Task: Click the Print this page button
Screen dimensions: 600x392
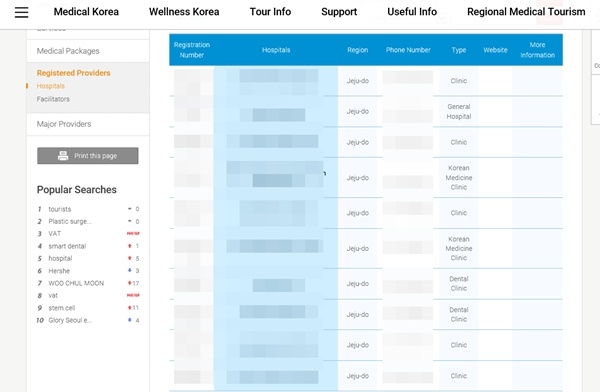Action: click(88, 156)
